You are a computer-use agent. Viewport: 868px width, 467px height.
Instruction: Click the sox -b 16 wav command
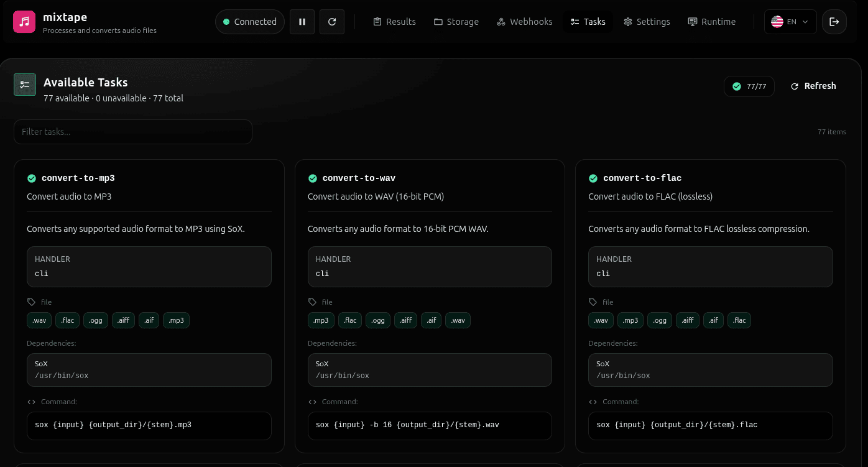[x=430, y=426]
